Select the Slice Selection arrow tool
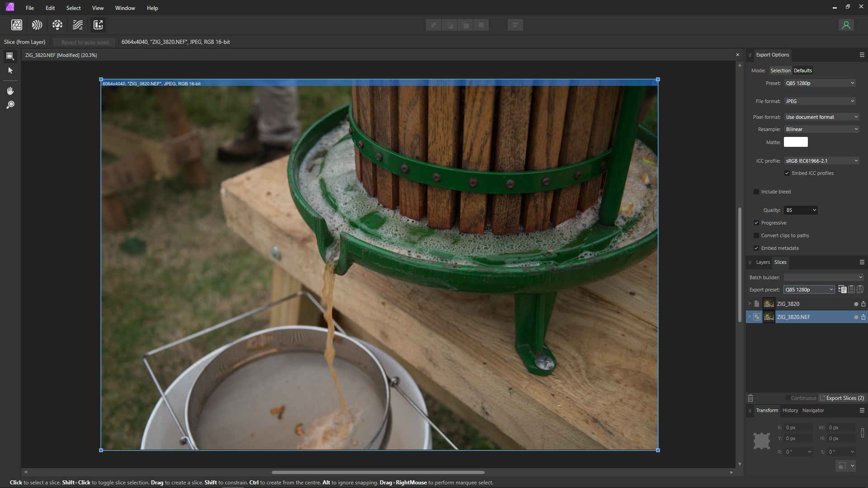The image size is (868, 488). tap(10, 70)
